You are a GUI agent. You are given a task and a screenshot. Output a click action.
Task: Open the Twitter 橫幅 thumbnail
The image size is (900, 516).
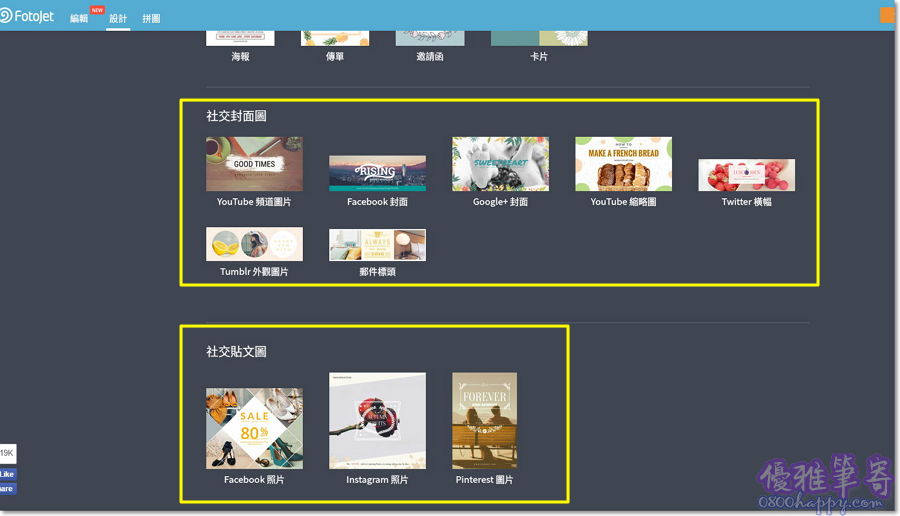click(x=746, y=175)
